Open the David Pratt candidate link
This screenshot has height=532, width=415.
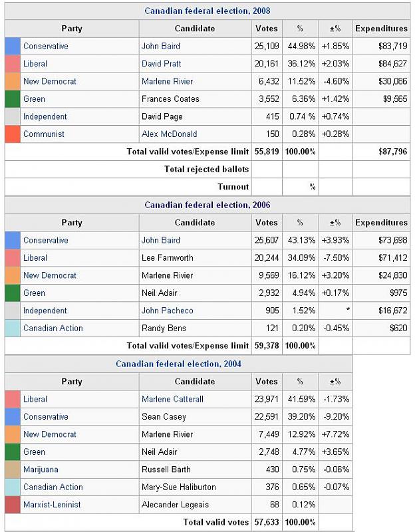click(x=161, y=64)
